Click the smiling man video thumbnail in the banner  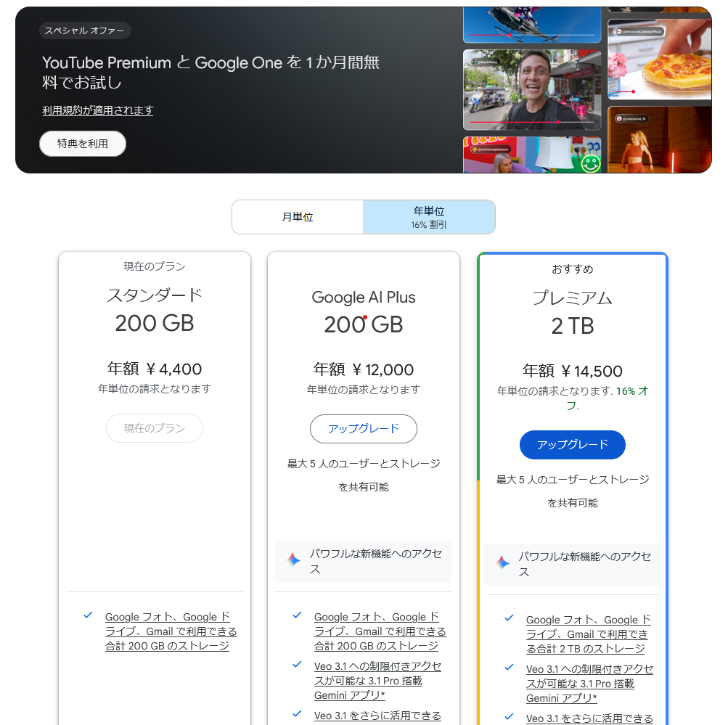(532, 90)
